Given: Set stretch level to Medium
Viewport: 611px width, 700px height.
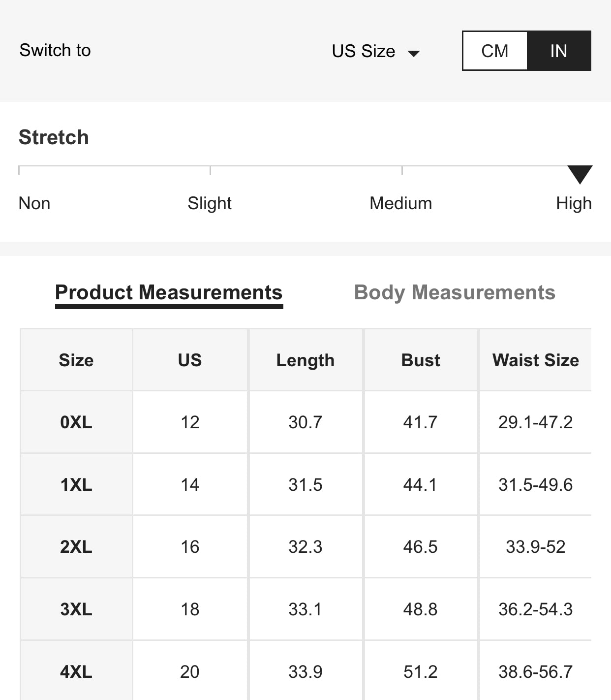Looking at the screenshot, I should (x=400, y=203).
